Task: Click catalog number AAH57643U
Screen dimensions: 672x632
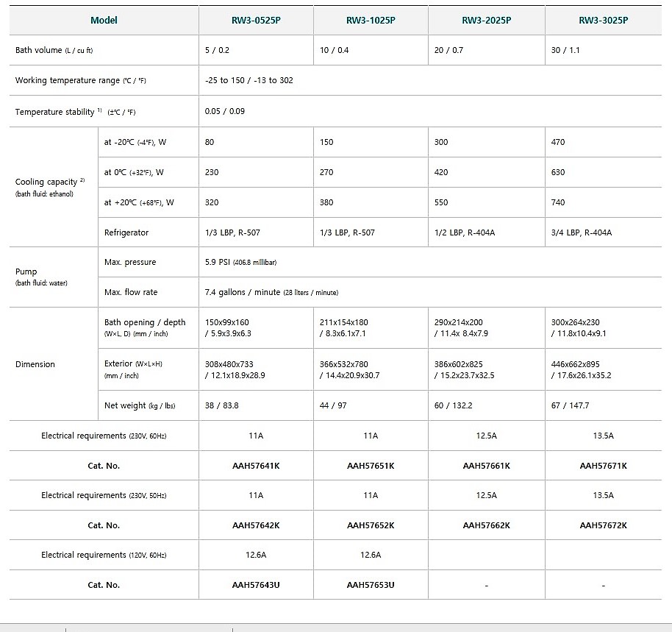Action: (255, 585)
